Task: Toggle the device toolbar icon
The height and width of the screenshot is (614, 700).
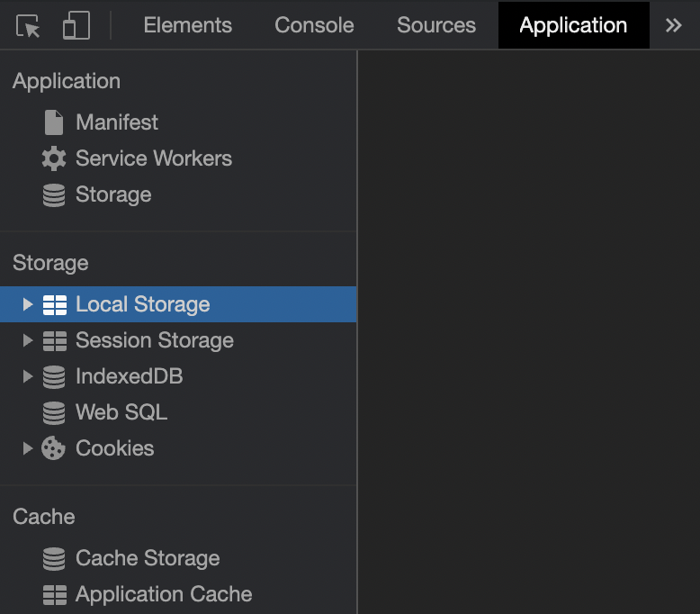Action: click(x=76, y=25)
